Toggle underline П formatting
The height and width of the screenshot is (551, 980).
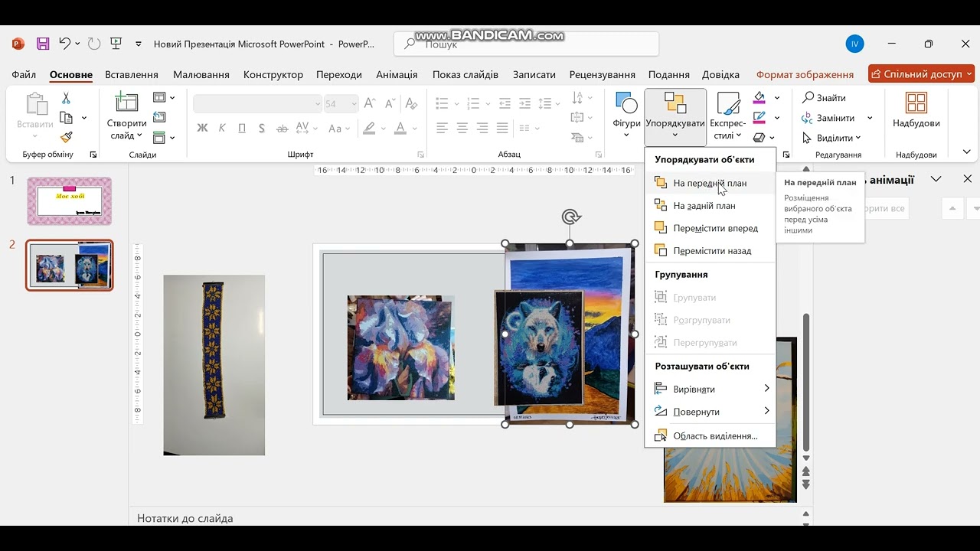point(242,128)
